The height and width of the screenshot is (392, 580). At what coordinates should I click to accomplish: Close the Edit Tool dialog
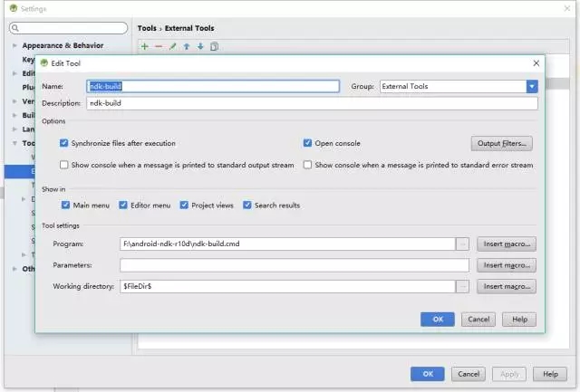tap(536, 63)
